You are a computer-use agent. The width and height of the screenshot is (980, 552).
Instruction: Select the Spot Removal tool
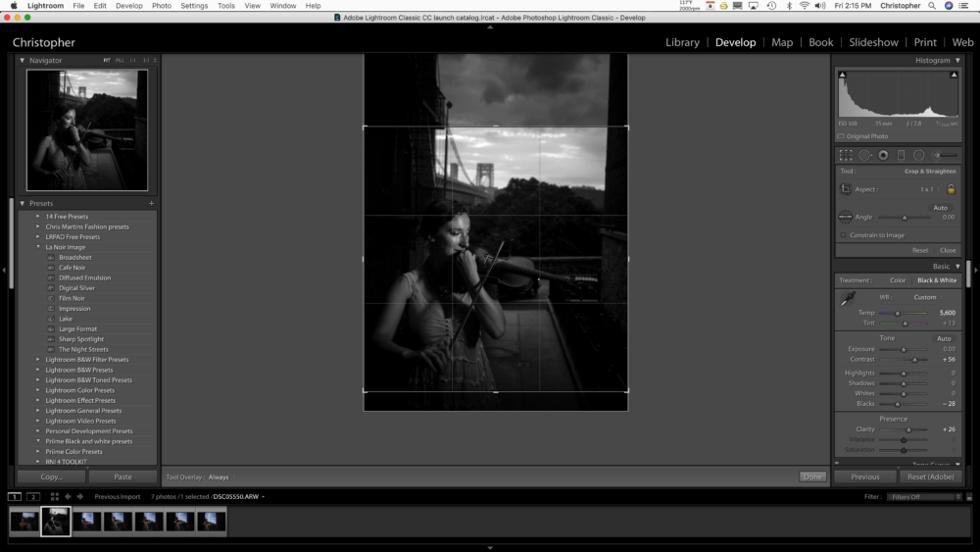pyautogui.click(x=865, y=155)
